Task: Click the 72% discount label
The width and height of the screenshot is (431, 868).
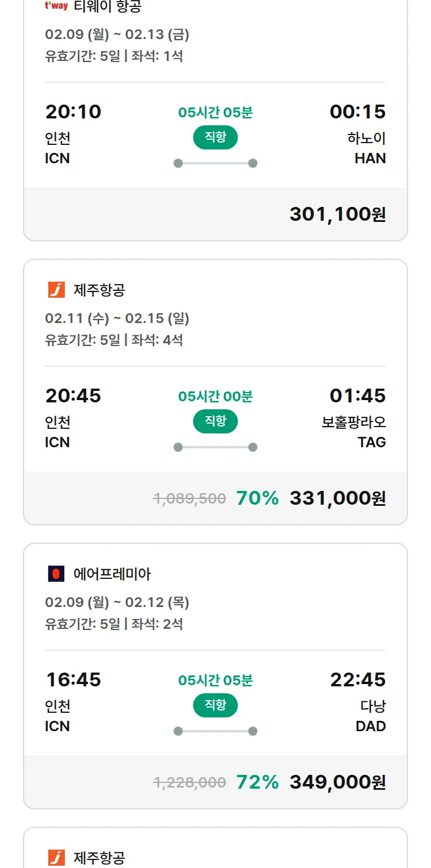Action: pyautogui.click(x=257, y=782)
